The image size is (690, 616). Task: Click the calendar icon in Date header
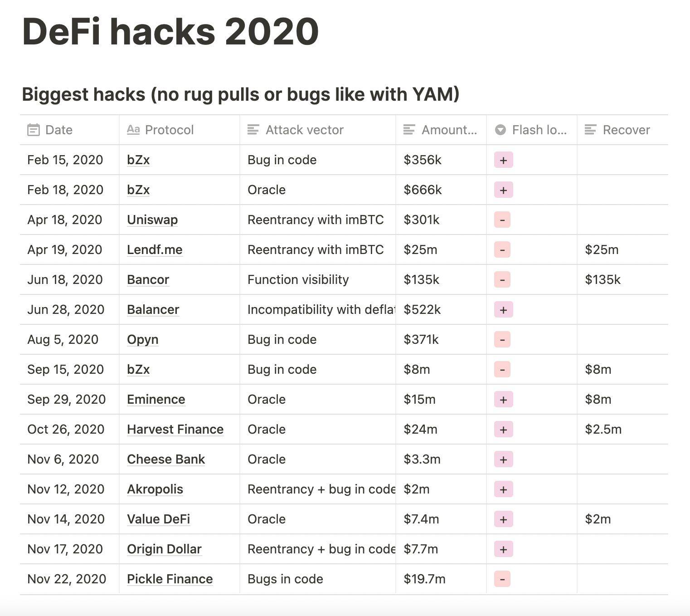34,130
